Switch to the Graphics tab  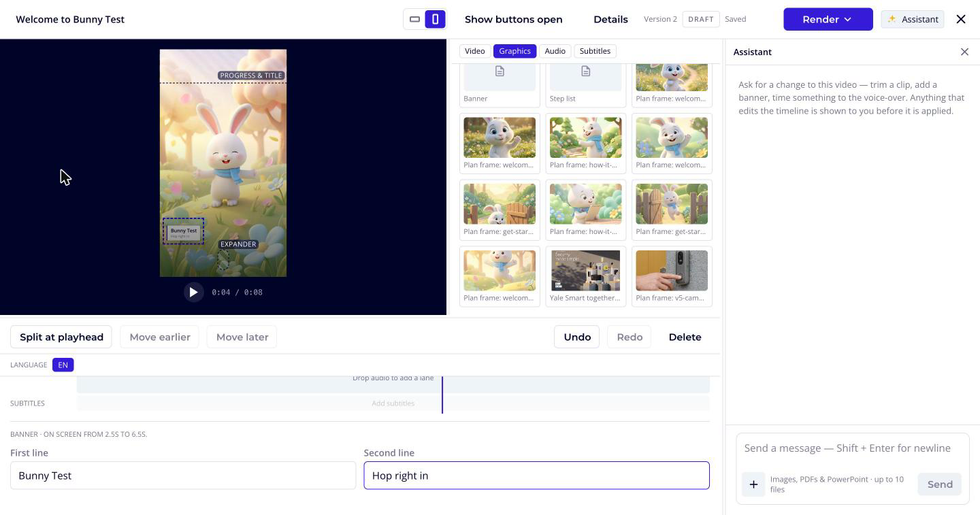pyautogui.click(x=514, y=51)
